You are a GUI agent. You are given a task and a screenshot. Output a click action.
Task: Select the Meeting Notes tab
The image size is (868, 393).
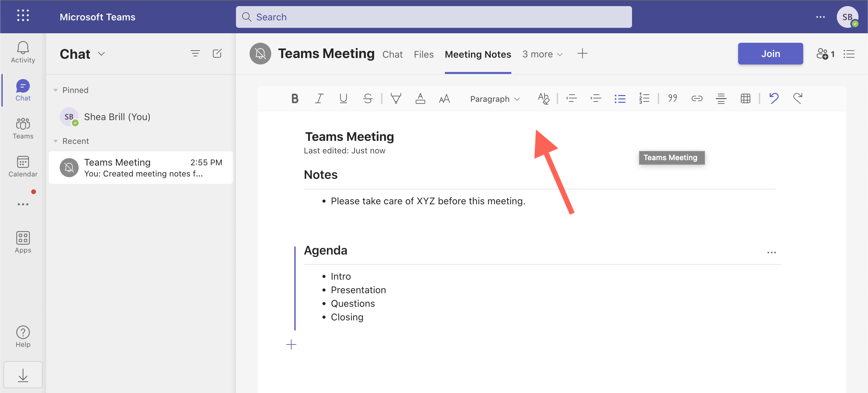[478, 54]
